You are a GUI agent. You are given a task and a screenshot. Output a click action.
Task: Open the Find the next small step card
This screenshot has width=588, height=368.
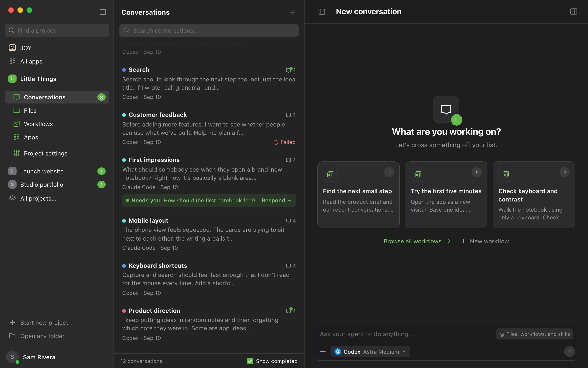(358, 195)
